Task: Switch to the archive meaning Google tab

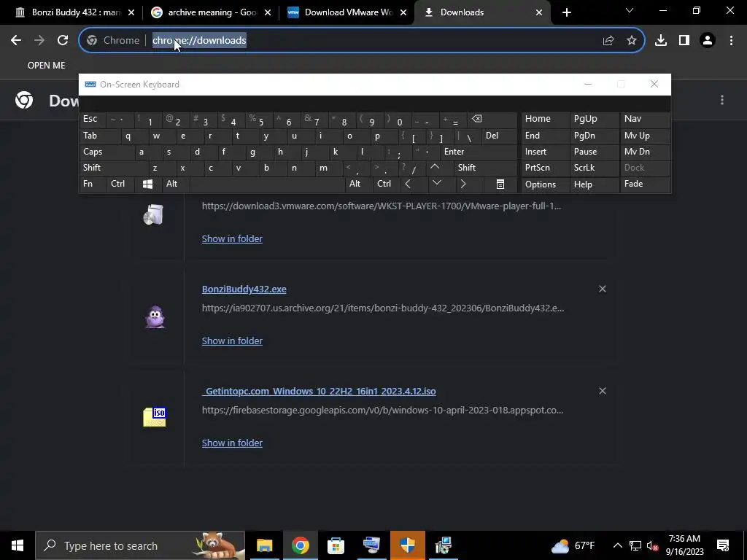Action: pyautogui.click(x=211, y=12)
